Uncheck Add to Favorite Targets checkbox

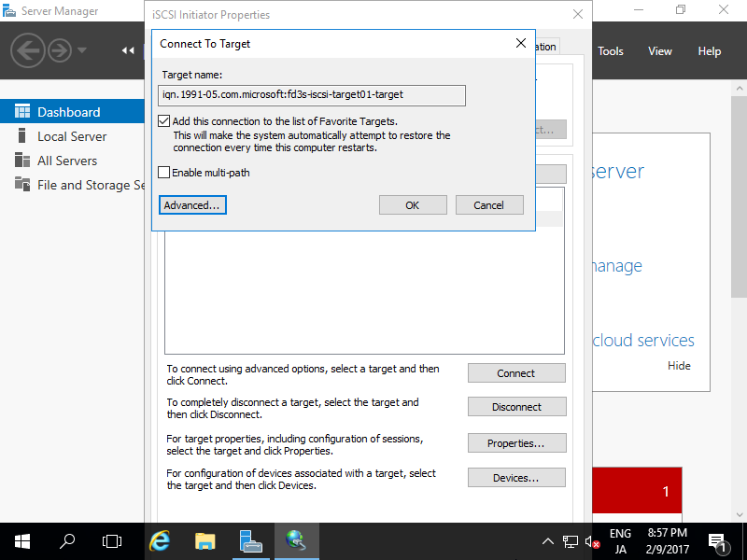point(164,121)
